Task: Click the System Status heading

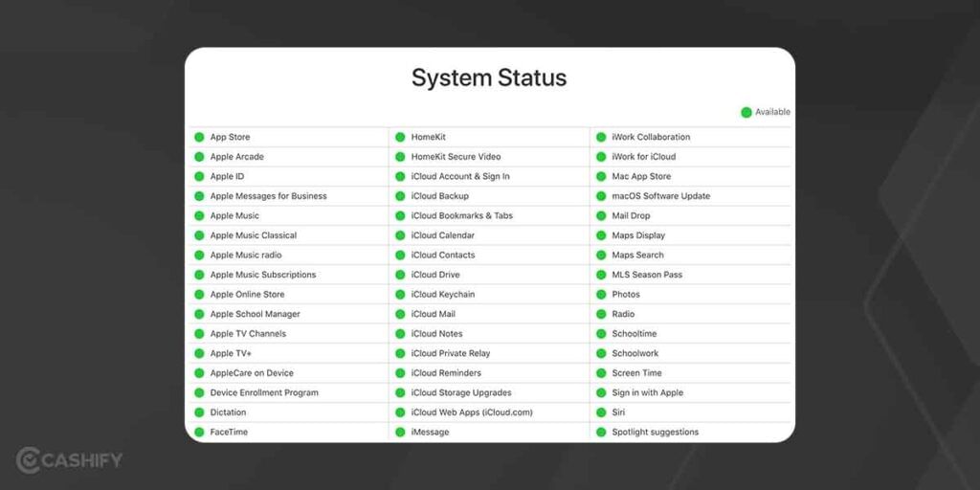Action: tap(489, 78)
